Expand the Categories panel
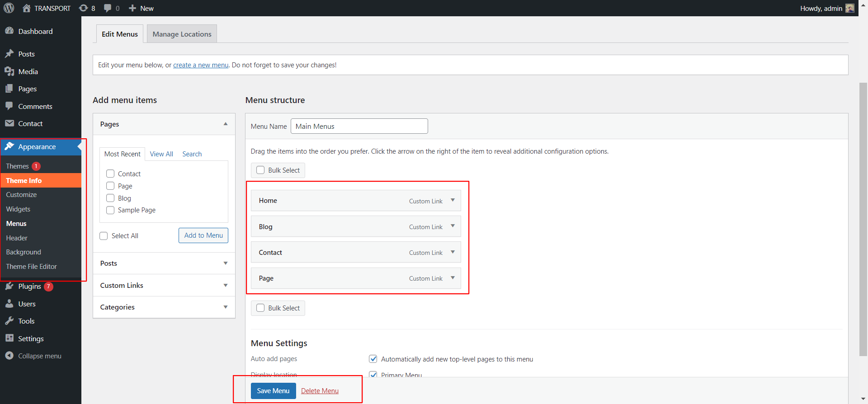868x404 pixels. 225,307
